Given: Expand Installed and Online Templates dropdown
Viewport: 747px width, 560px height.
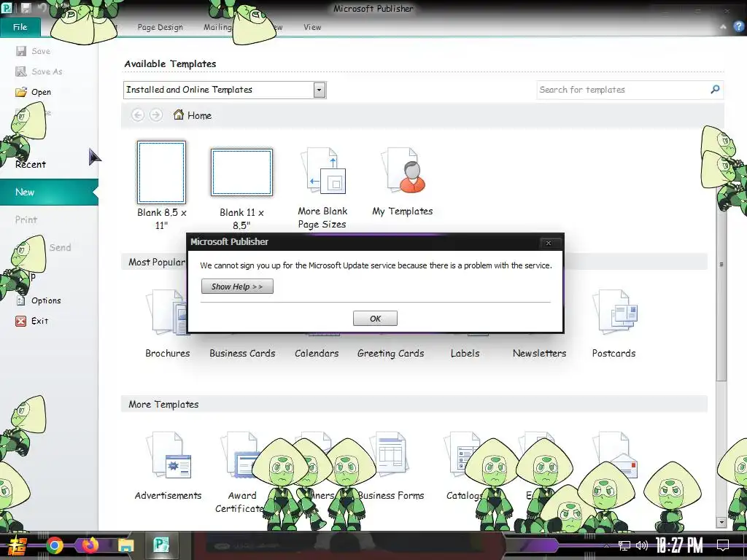Looking at the screenshot, I should [x=320, y=90].
